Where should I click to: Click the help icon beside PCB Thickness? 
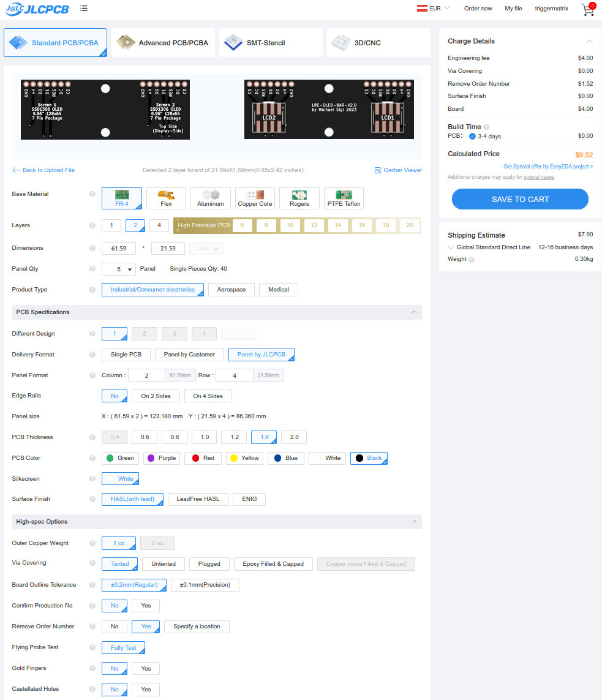[x=92, y=437]
